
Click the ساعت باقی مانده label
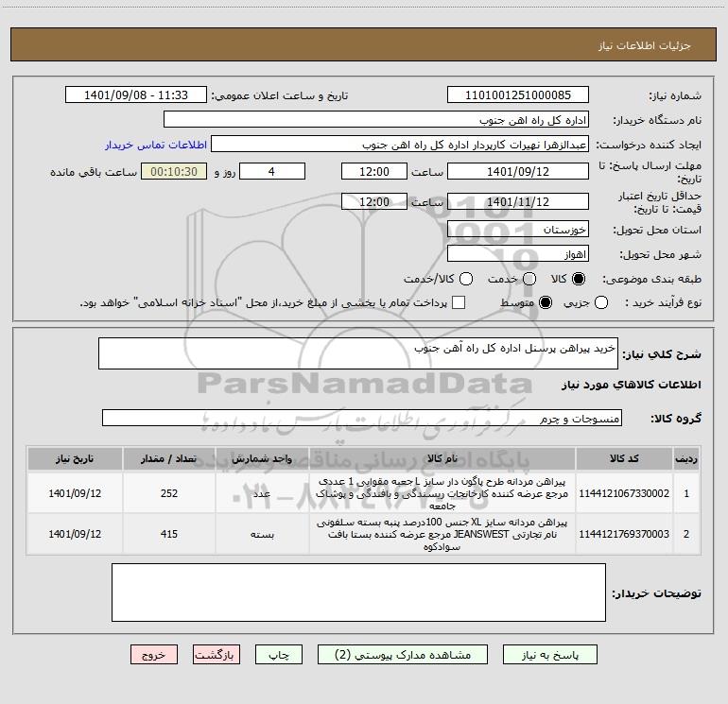click(x=94, y=172)
